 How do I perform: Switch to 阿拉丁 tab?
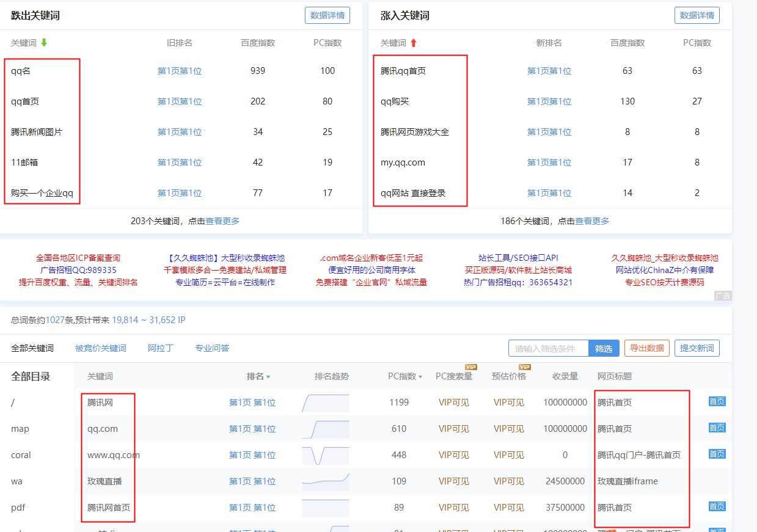click(x=161, y=348)
